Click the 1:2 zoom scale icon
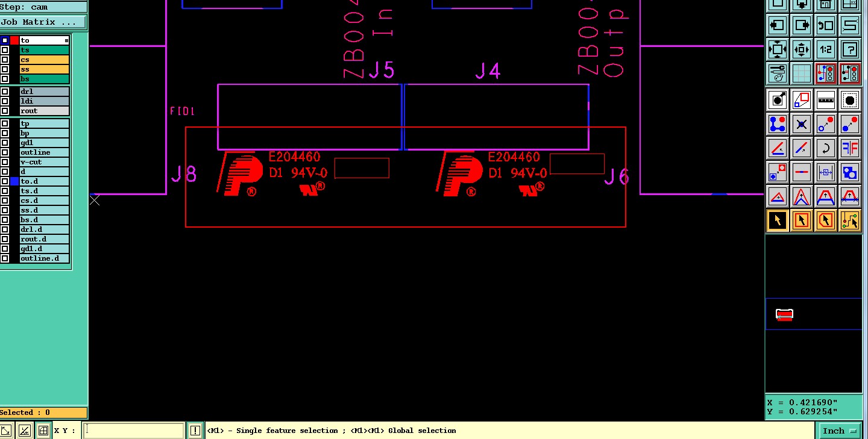Screen dimensions: 868x439 826,49
